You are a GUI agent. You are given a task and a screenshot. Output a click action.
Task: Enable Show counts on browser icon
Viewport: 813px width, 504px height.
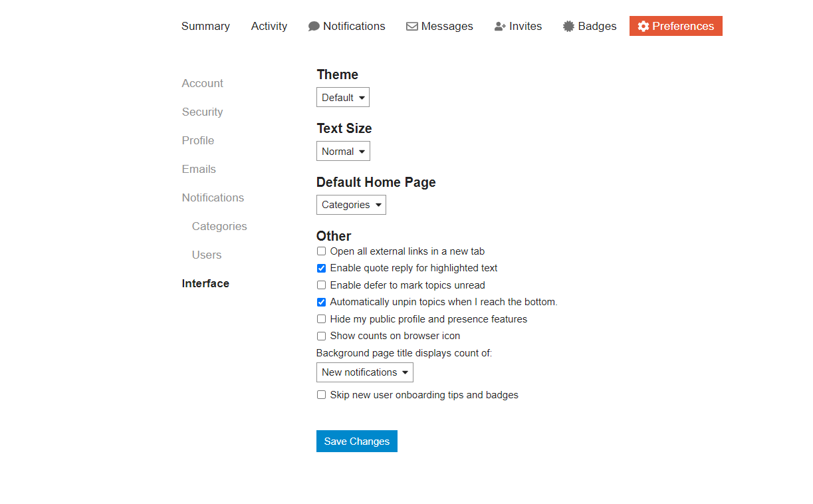[x=322, y=336]
